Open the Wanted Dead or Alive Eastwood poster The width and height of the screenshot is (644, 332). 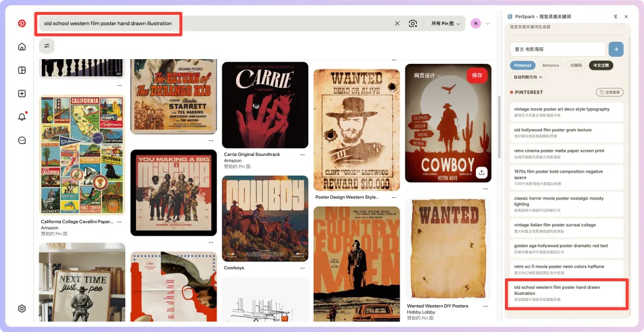click(357, 130)
